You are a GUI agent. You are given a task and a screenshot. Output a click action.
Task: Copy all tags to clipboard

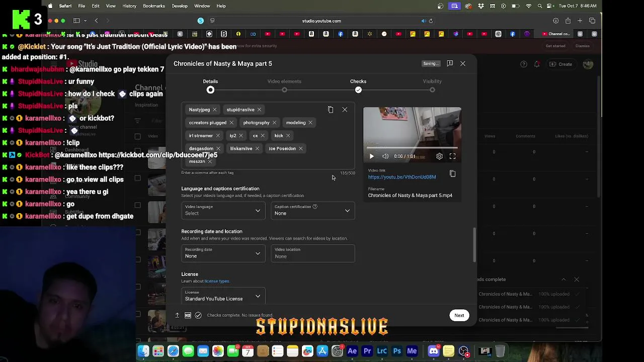coord(331,110)
